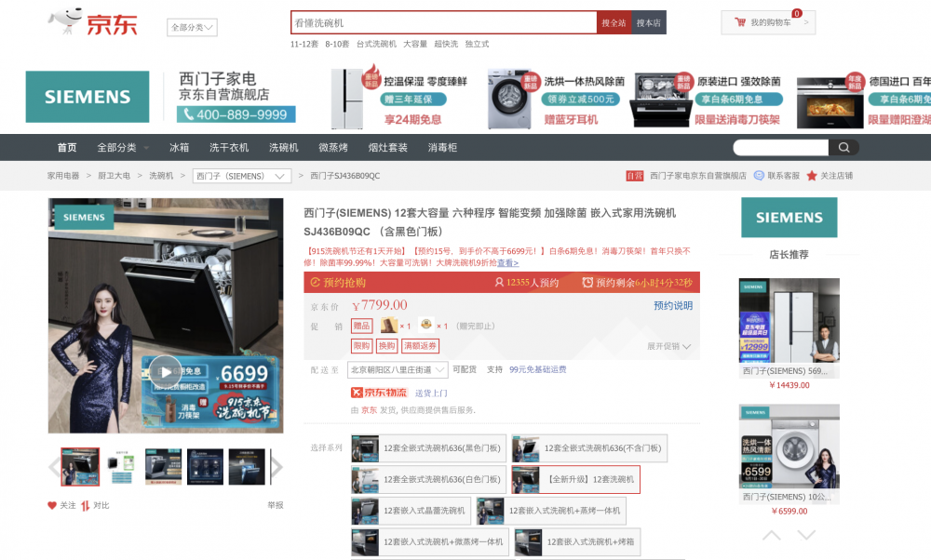Click the second gift item image
The width and height of the screenshot is (931, 560).
click(x=425, y=325)
